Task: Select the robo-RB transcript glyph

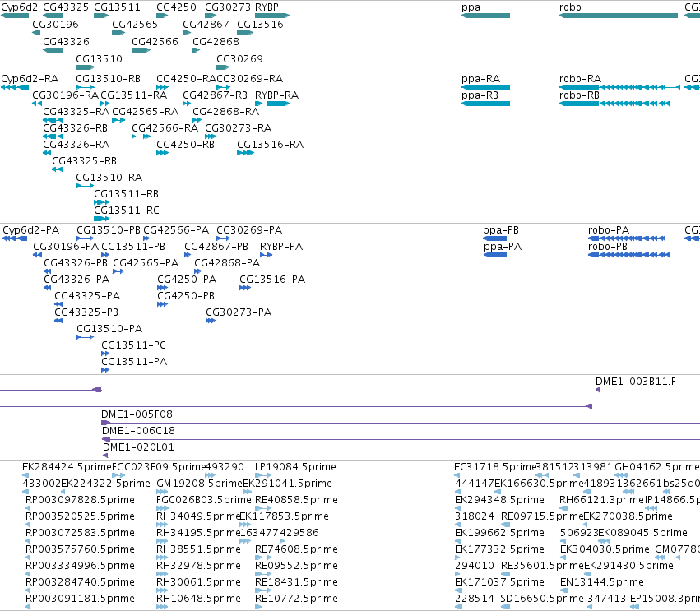Action: click(x=614, y=104)
